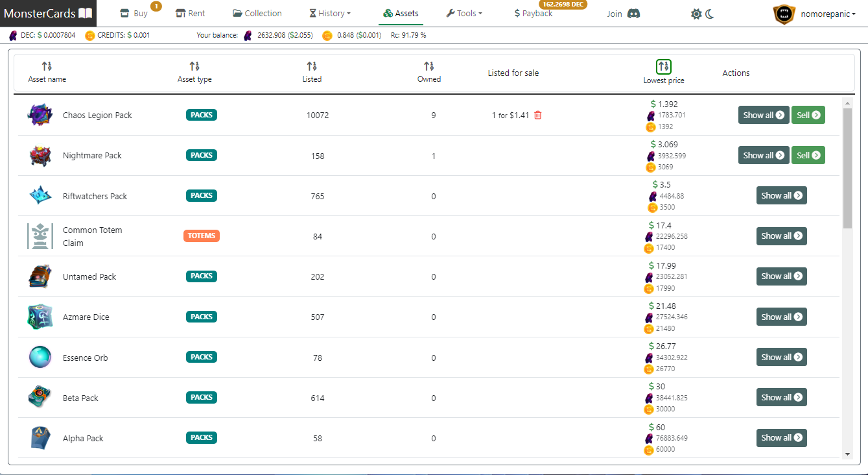Click the Essence Orb icon
The image size is (868, 475).
tap(40, 358)
